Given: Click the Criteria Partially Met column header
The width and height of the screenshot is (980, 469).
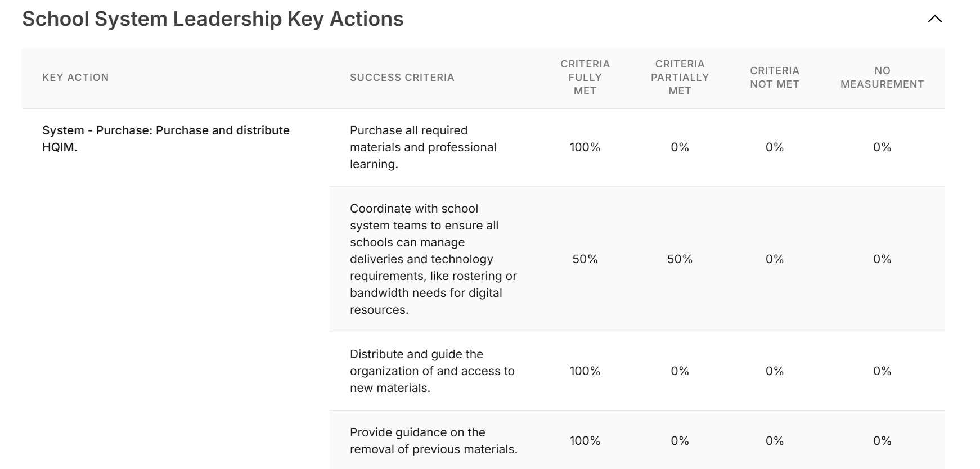Looking at the screenshot, I should pyautogui.click(x=680, y=78).
